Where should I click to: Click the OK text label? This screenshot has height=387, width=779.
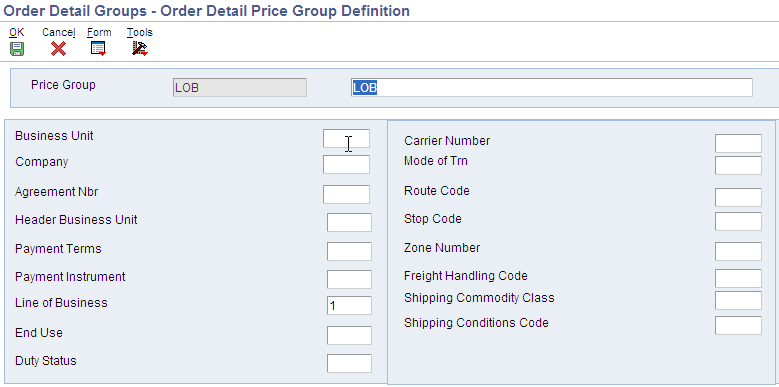tap(16, 32)
